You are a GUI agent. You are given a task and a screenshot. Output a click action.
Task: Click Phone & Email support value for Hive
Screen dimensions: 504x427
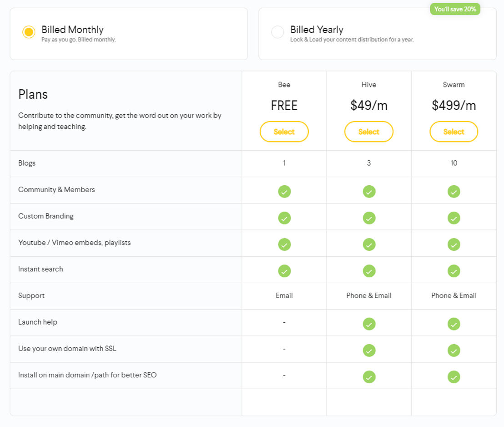coord(369,295)
